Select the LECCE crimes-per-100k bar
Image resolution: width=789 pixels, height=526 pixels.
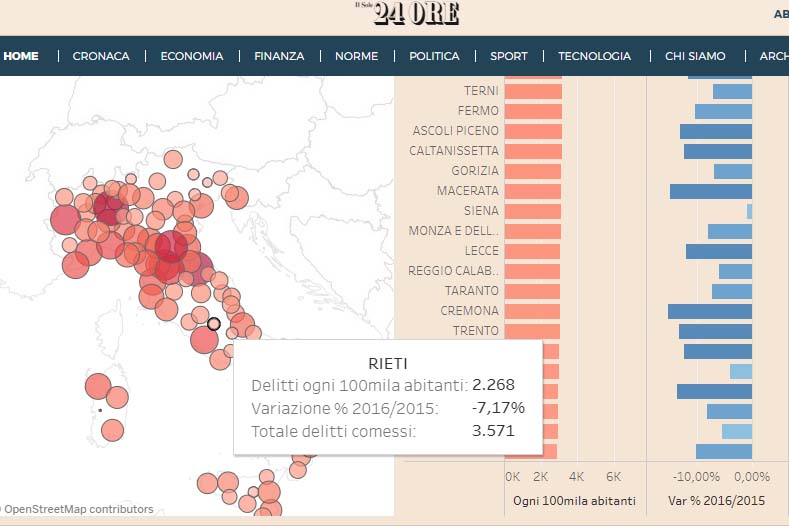coord(532,251)
